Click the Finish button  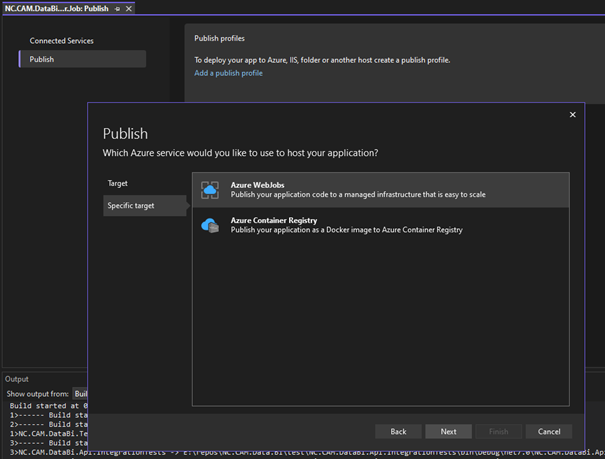click(x=498, y=431)
